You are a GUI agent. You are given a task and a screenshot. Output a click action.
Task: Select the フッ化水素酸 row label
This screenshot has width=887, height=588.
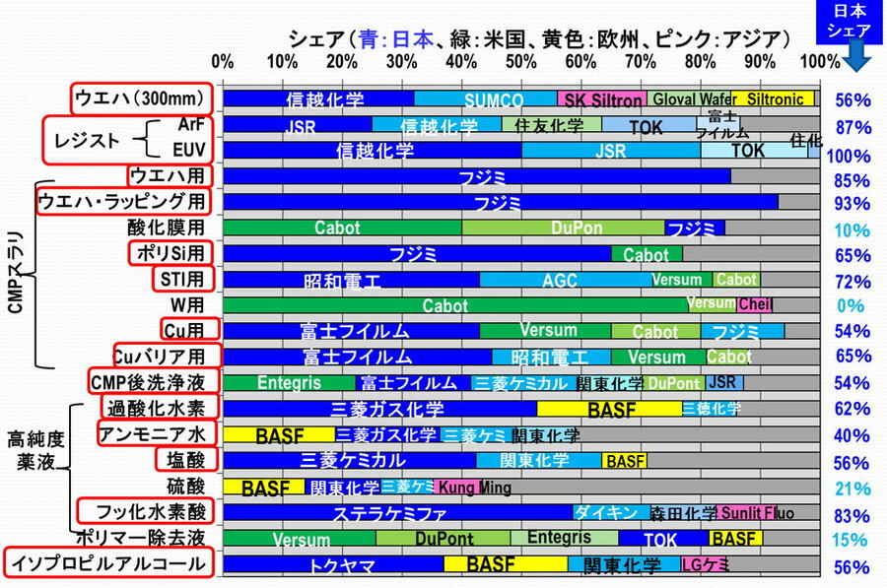pos(145,512)
